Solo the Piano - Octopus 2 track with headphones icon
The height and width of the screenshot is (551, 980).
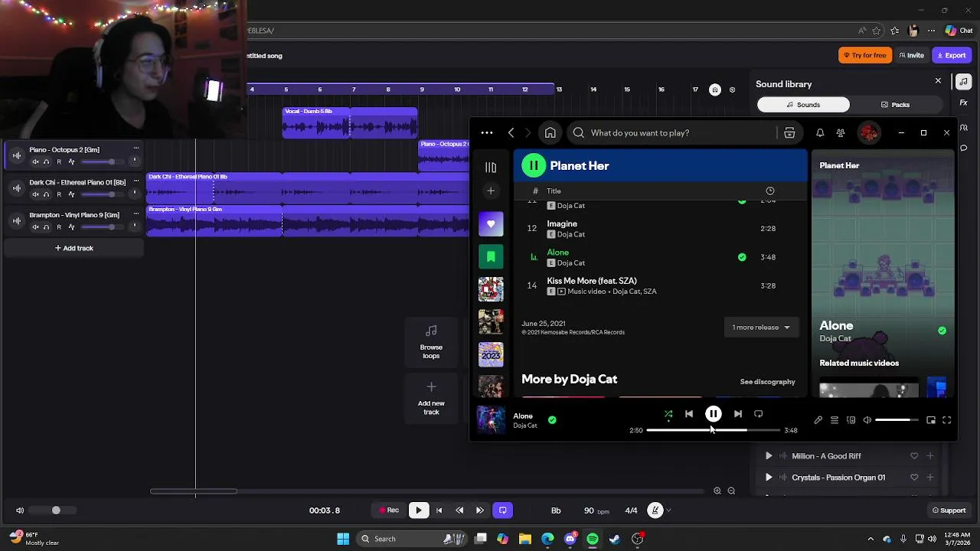point(47,161)
